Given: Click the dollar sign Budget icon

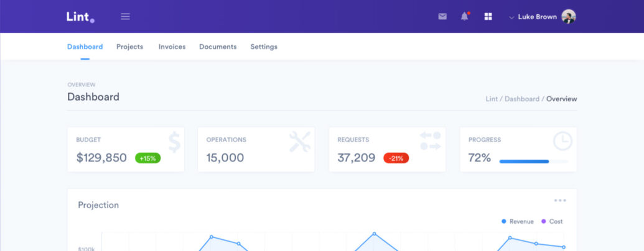Looking at the screenshot, I should 174,142.
